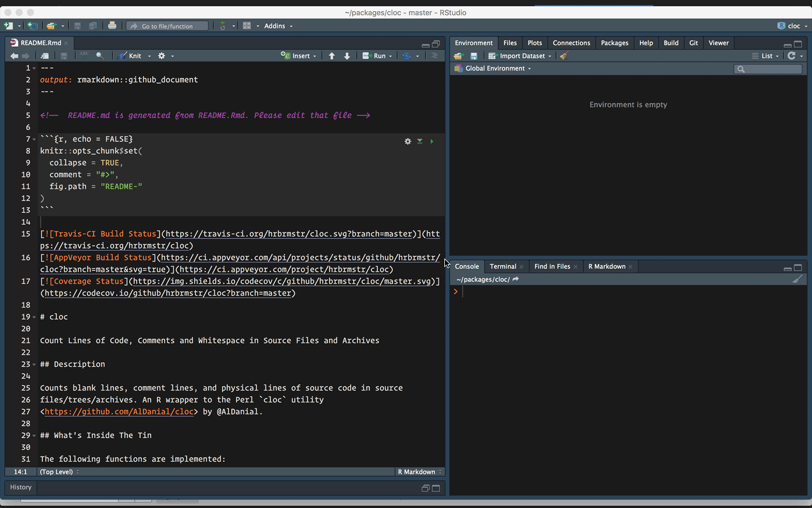This screenshot has width=812, height=508.
Task: Expand the Knit options dropdown
Action: (x=148, y=55)
